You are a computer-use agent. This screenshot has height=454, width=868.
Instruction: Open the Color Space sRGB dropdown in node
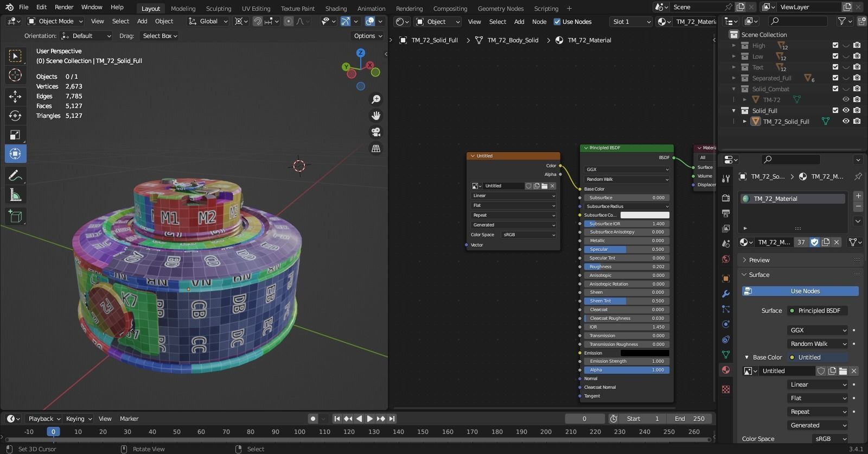coord(529,235)
